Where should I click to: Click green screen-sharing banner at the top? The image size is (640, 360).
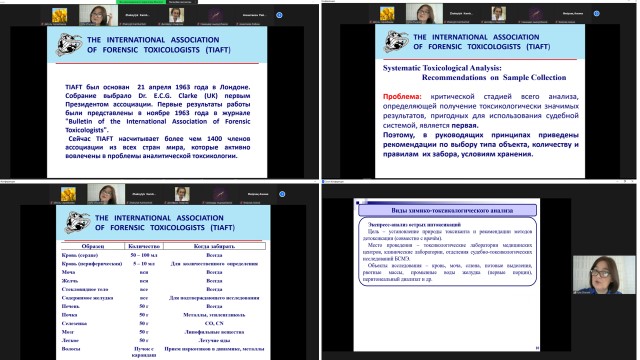(x=141, y=2)
